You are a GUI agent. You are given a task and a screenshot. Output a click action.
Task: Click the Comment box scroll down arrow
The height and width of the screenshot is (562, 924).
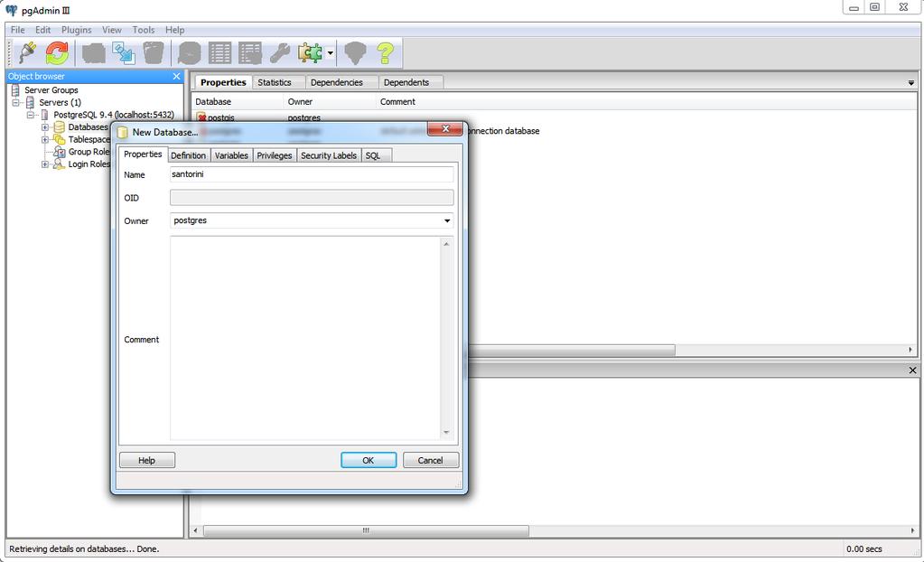coord(447,432)
